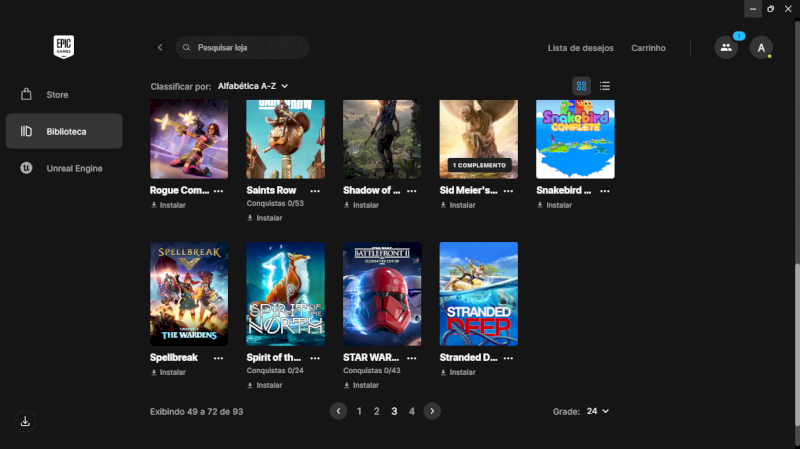Install Rogue Company
Image resolution: width=800 pixels, height=449 pixels.
pyautogui.click(x=168, y=205)
